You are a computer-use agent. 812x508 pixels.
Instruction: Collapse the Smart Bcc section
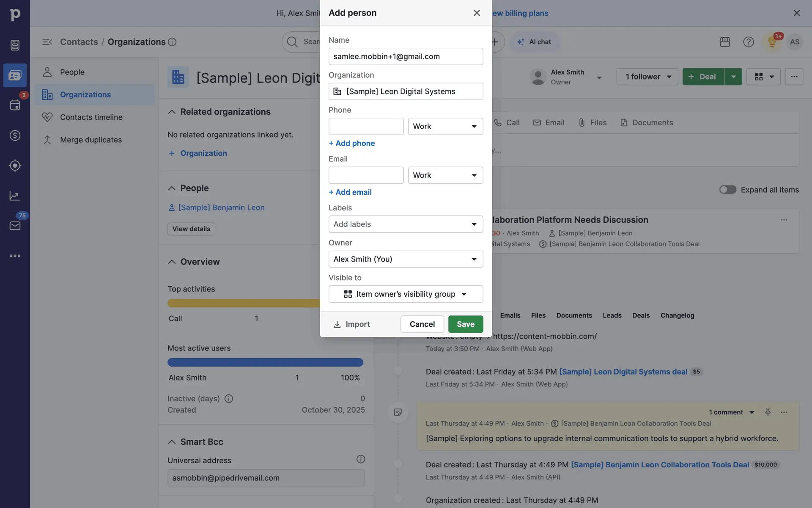point(172,442)
